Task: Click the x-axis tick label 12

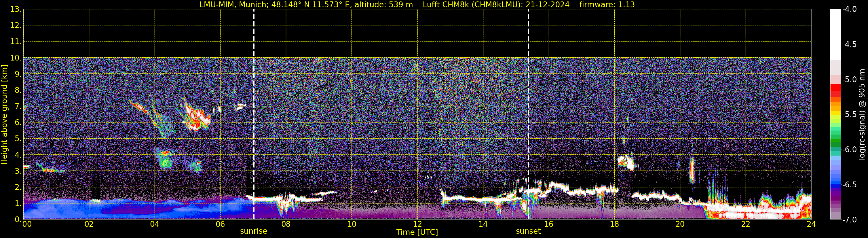Action: [417, 224]
